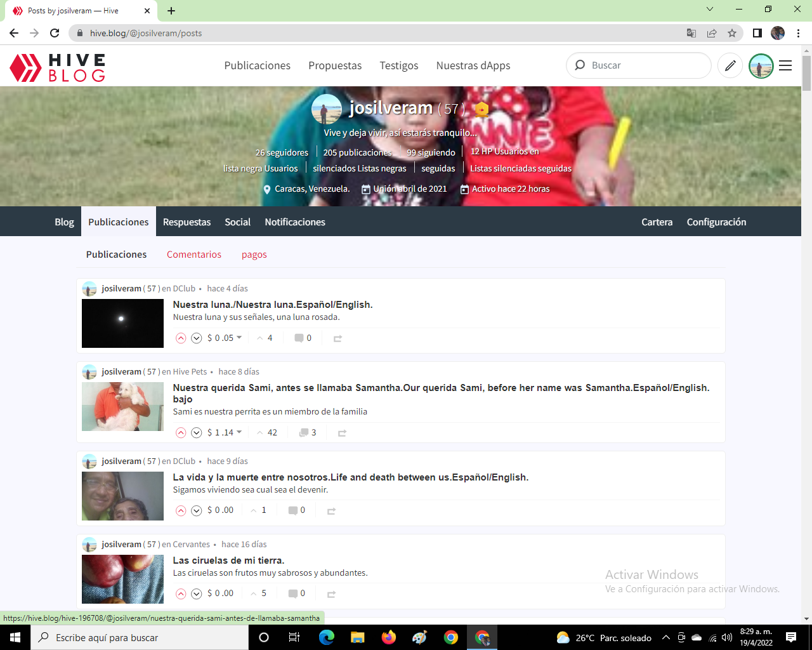Switch to the Respuestas tab

click(x=187, y=222)
